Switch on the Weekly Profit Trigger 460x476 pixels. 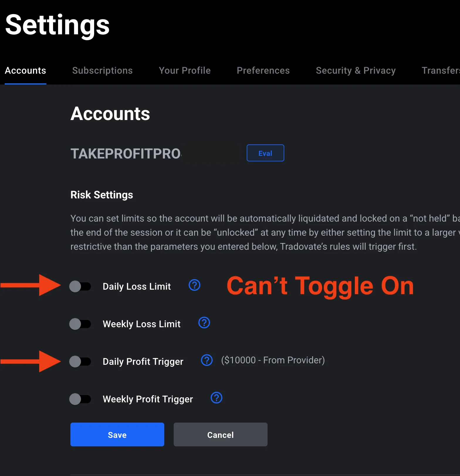(80, 399)
